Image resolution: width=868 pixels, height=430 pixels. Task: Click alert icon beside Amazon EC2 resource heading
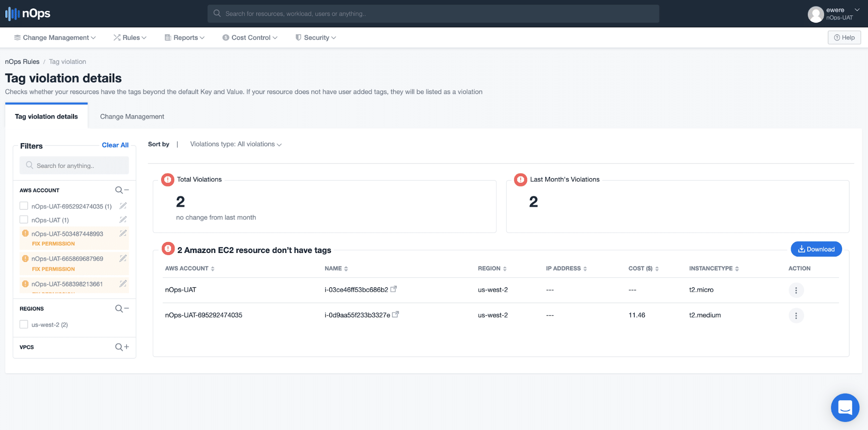coord(168,249)
